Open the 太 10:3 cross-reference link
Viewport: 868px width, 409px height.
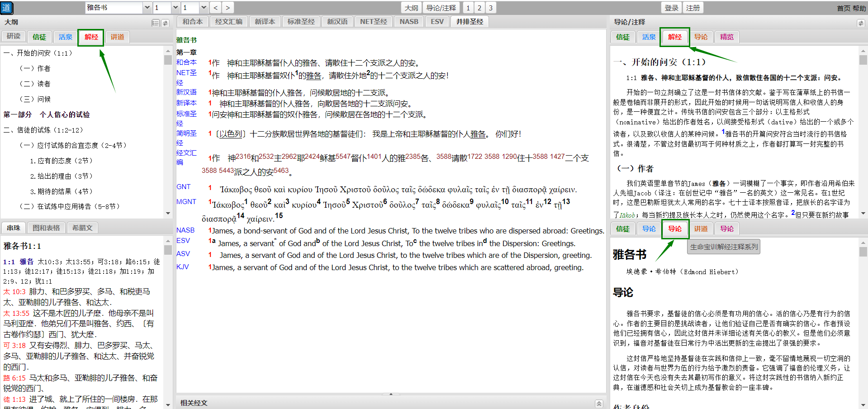coord(14,292)
